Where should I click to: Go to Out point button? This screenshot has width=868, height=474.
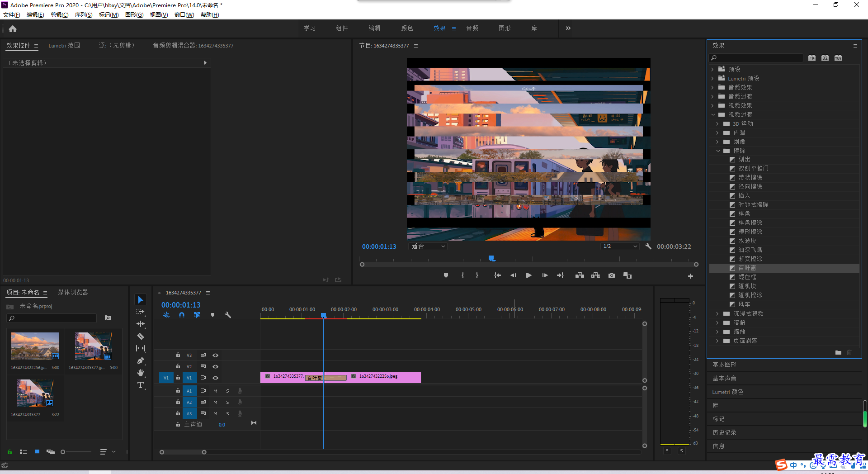(560, 275)
